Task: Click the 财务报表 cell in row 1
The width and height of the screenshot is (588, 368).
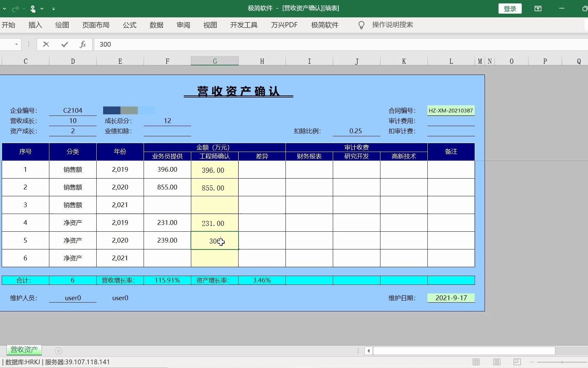Action: coord(309,170)
